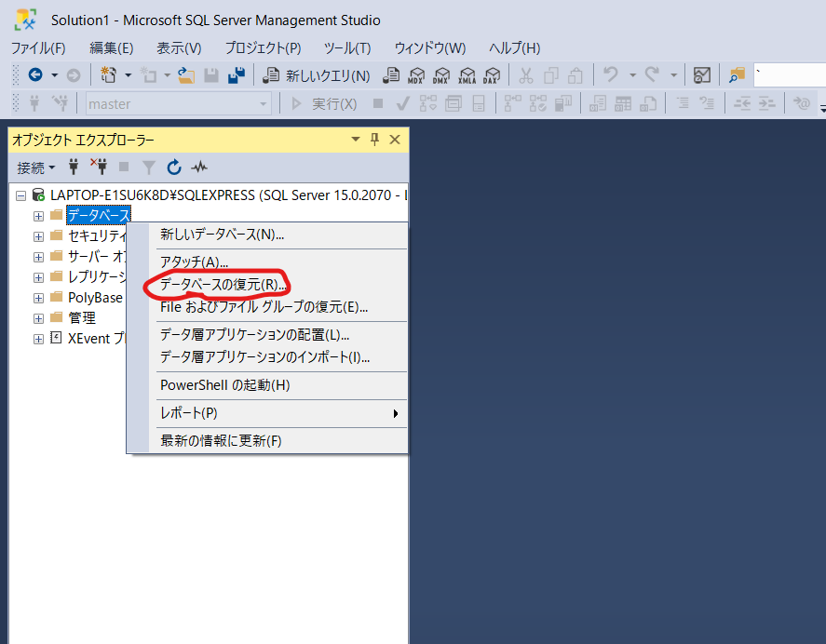Click the activity monitor pulse icon
This screenshot has height=644, width=826.
[x=199, y=168]
